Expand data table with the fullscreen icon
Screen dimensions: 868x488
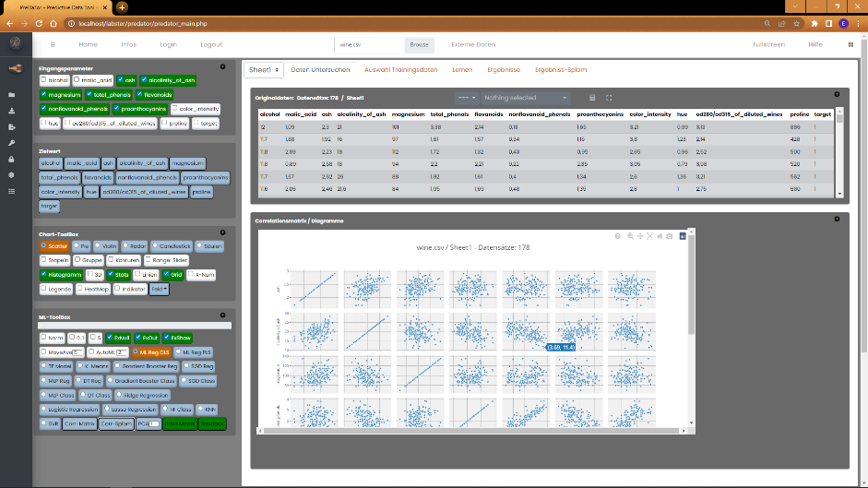pyautogui.click(x=609, y=97)
